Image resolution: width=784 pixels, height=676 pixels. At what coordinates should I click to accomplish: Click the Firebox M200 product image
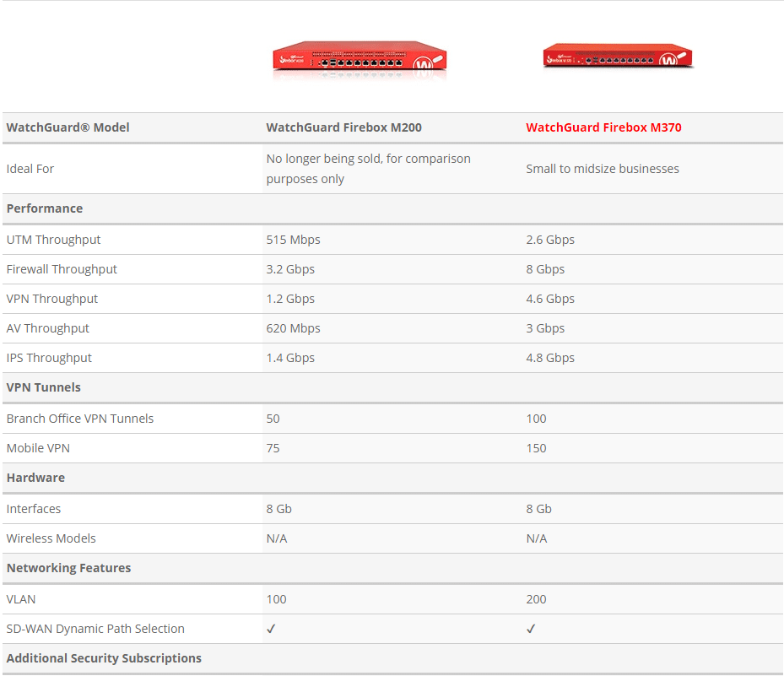click(x=360, y=61)
